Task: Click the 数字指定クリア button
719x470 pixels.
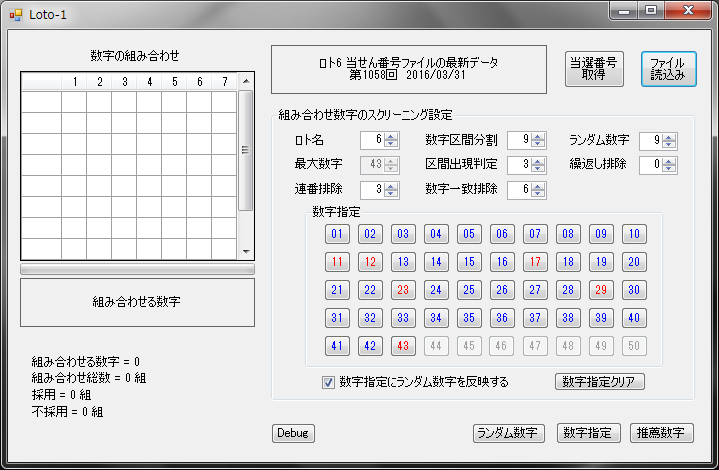Action: [x=599, y=381]
